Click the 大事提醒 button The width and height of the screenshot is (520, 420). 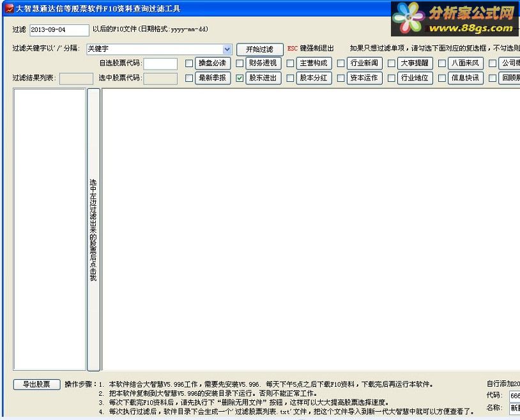tap(415, 63)
